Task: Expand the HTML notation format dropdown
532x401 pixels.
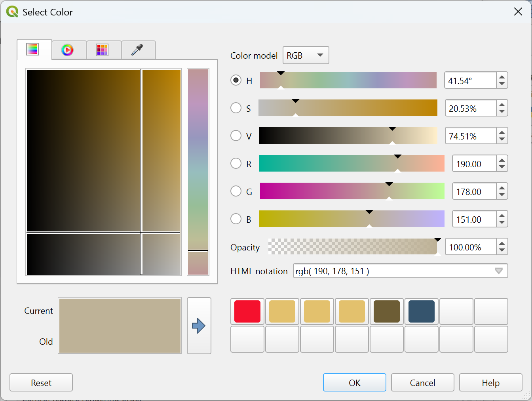Action: [498, 271]
